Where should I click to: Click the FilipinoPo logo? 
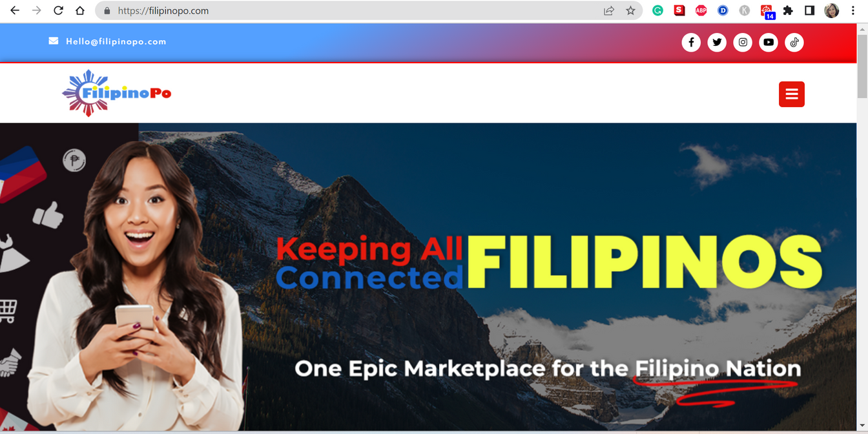[117, 93]
